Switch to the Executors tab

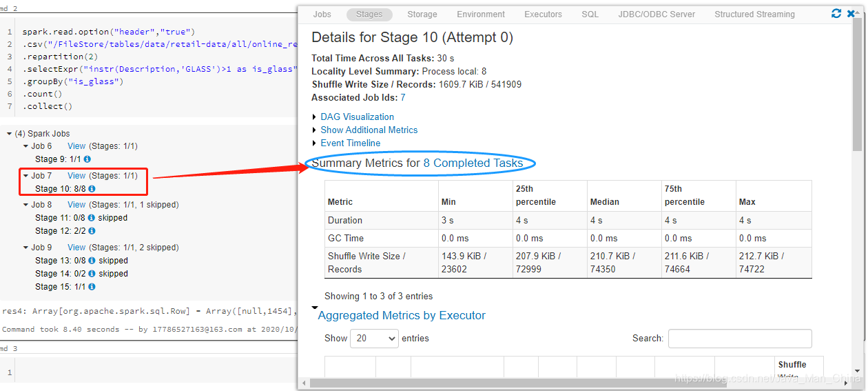[x=543, y=14]
